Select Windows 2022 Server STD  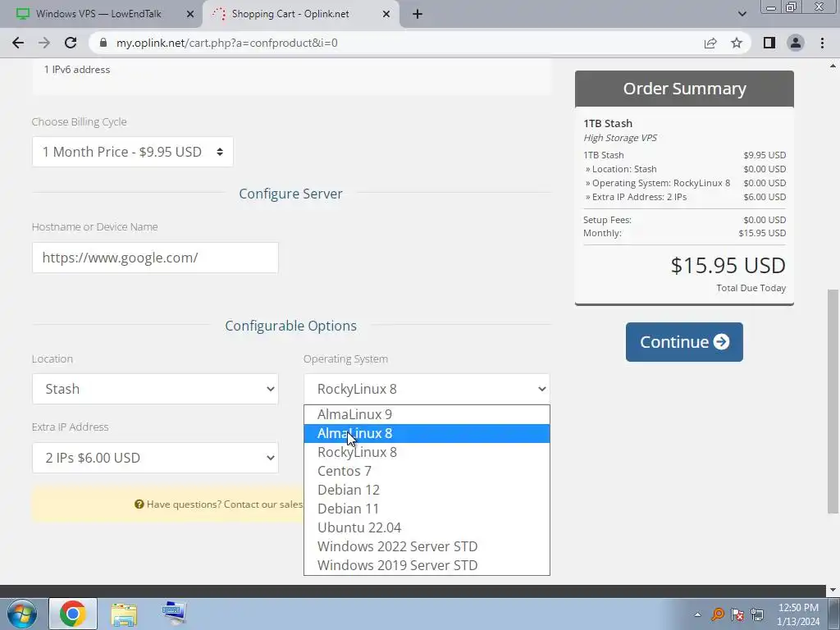click(427, 546)
